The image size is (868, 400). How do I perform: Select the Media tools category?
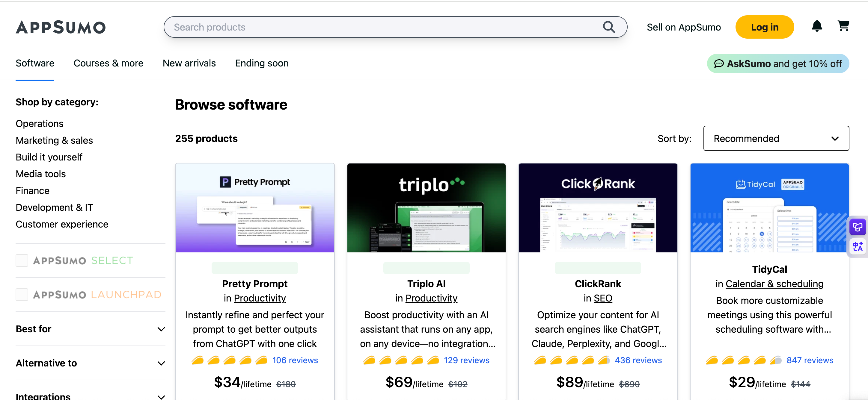41,174
